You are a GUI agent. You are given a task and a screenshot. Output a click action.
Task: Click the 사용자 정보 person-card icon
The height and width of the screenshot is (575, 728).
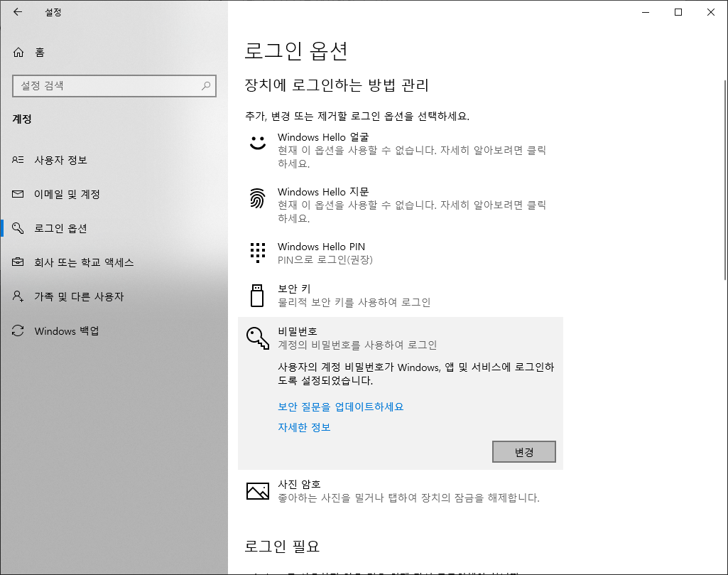point(18,160)
